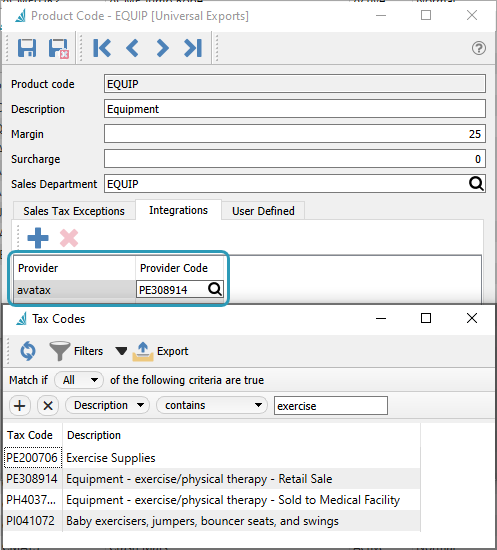Go to next record arrow

tap(162, 48)
